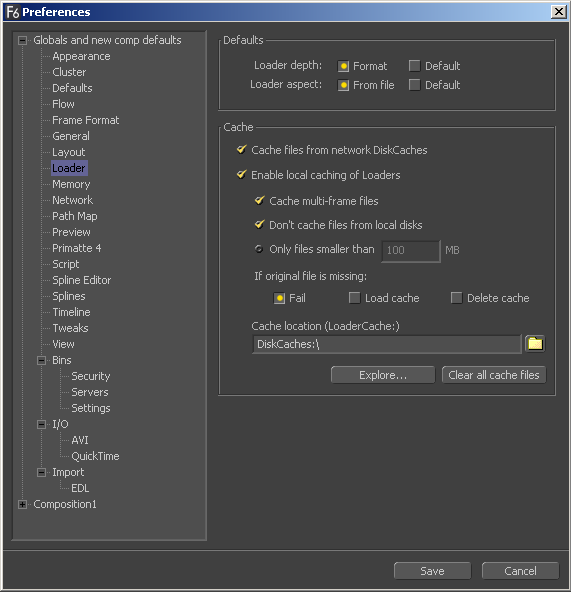Collapse Globals and new comp defaults
Viewport: 571px width, 592px height.
pyautogui.click(x=22, y=40)
